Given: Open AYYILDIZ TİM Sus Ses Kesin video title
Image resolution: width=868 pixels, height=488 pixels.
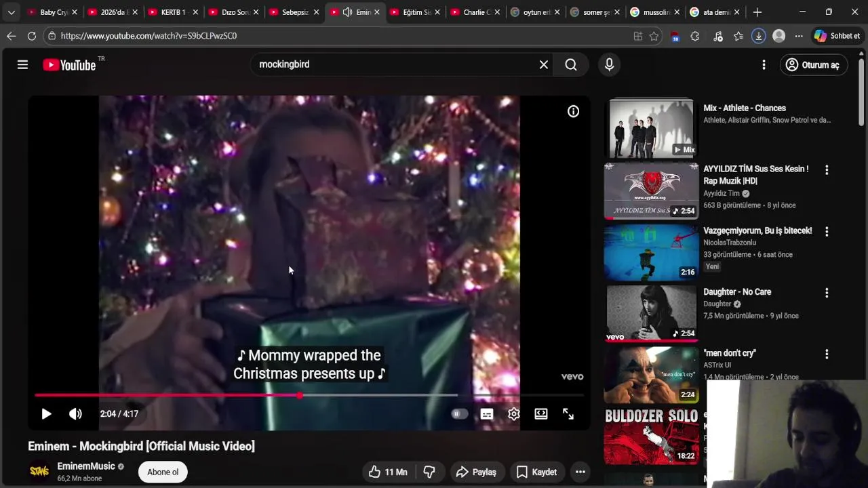Looking at the screenshot, I should tap(756, 175).
